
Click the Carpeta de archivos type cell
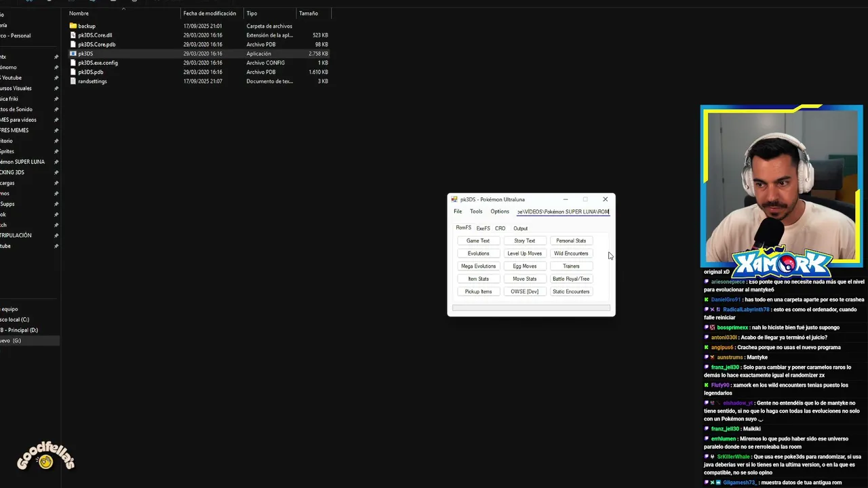point(269,26)
